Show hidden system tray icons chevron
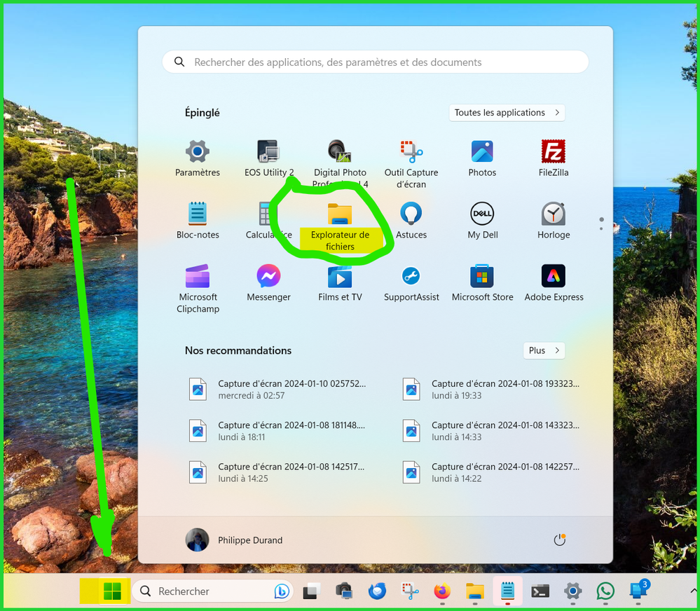The height and width of the screenshot is (611, 700). pos(694,591)
